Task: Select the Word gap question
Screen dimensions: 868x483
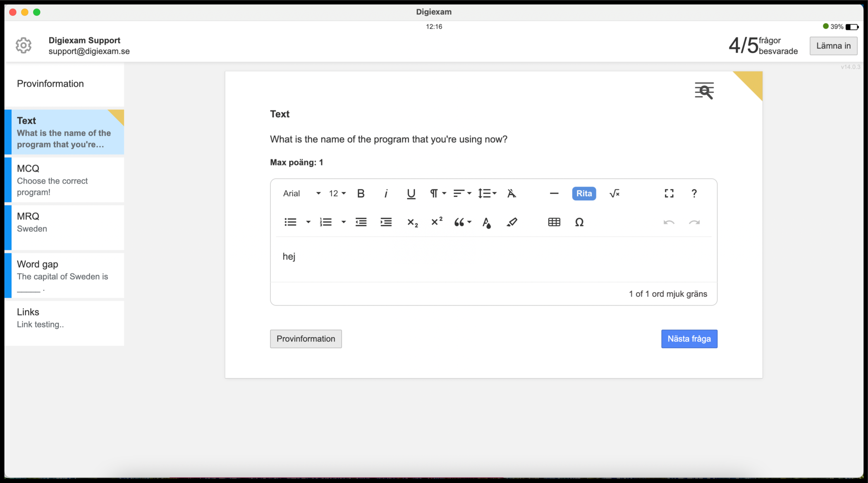Action: pyautogui.click(x=64, y=275)
